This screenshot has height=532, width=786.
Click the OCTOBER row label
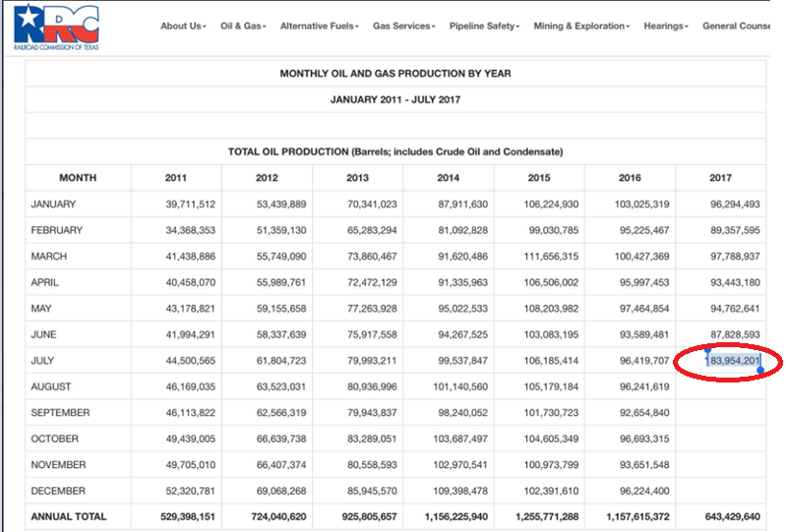point(55,439)
